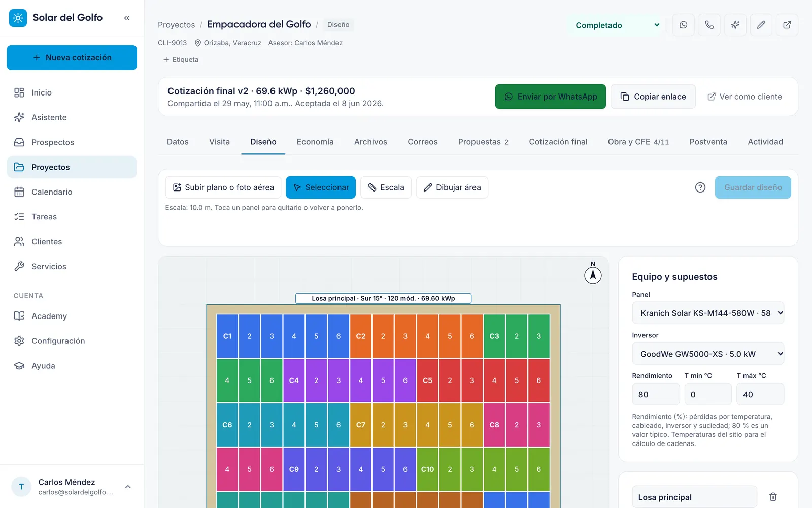Switch to the Propuestas tab

click(483, 142)
